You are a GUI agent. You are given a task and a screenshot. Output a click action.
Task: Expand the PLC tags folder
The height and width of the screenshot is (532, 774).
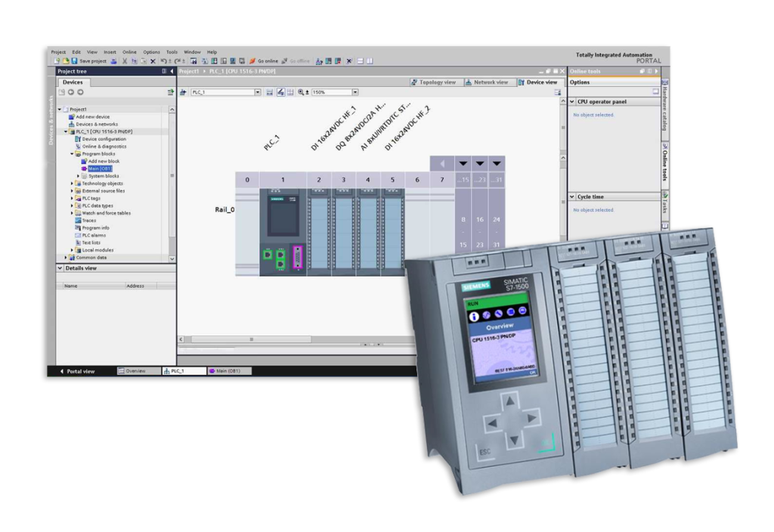pos(73,198)
